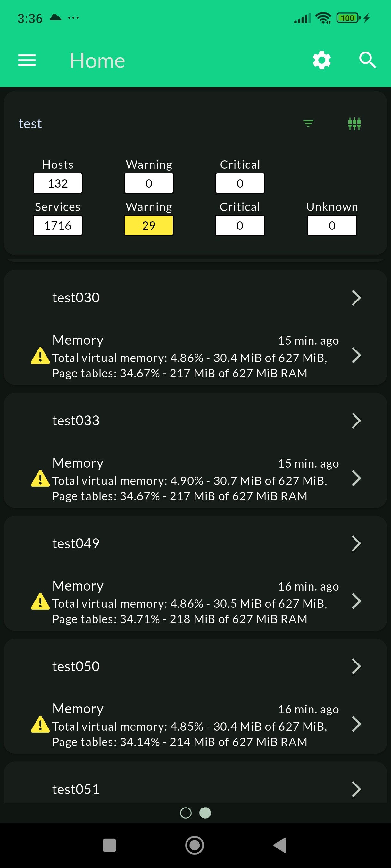The image size is (391, 868).
Task: Expand test030 host with its chevron
Action: (x=356, y=298)
